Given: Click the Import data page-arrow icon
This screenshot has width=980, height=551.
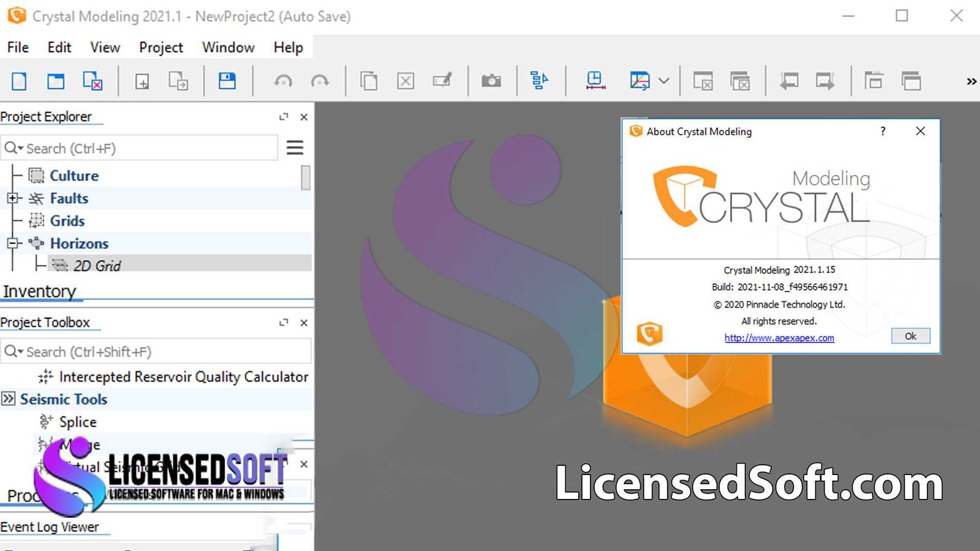Looking at the screenshot, I should click(178, 81).
